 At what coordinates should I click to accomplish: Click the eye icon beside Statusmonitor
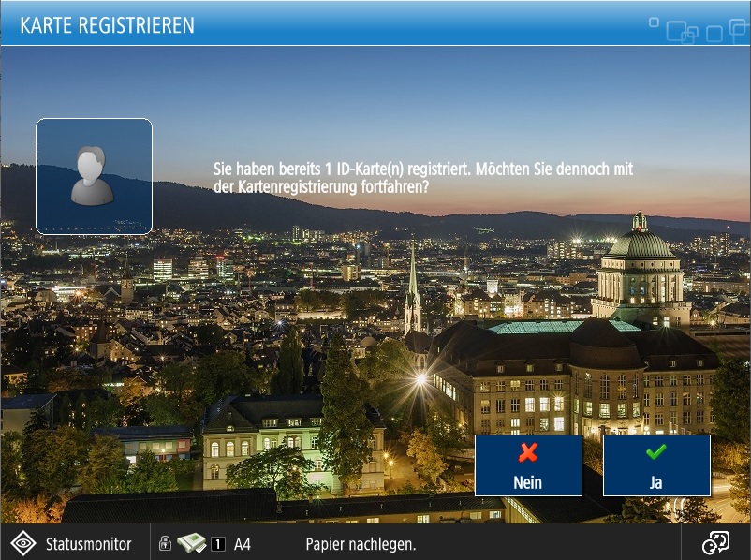(x=23, y=544)
